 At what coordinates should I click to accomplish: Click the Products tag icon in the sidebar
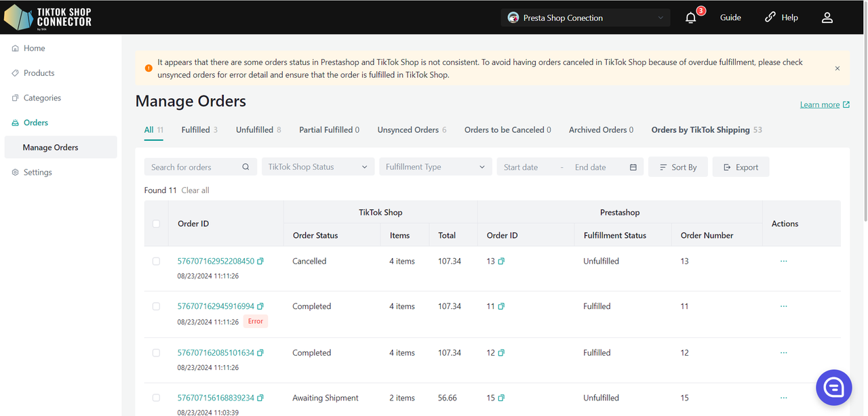coord(15,73)
